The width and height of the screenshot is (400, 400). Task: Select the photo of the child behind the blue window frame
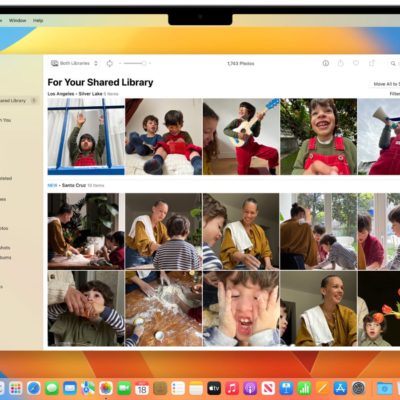(x=86, y=137)
